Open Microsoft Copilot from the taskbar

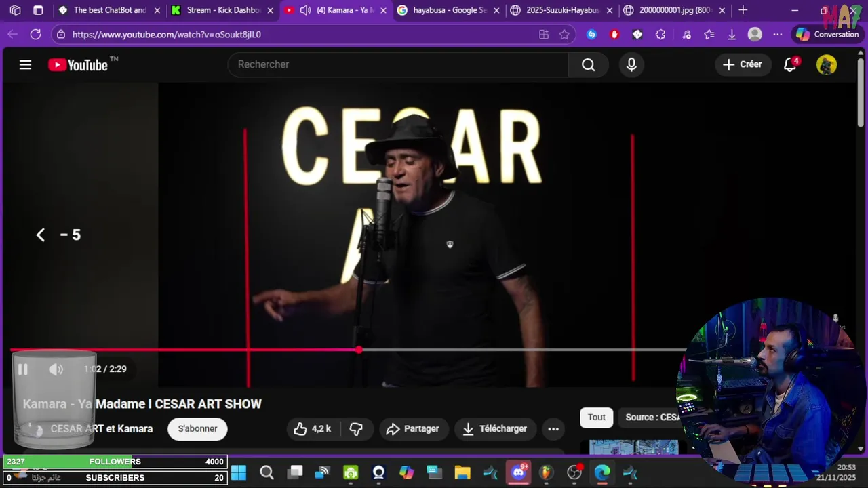[x=406, y=472]
